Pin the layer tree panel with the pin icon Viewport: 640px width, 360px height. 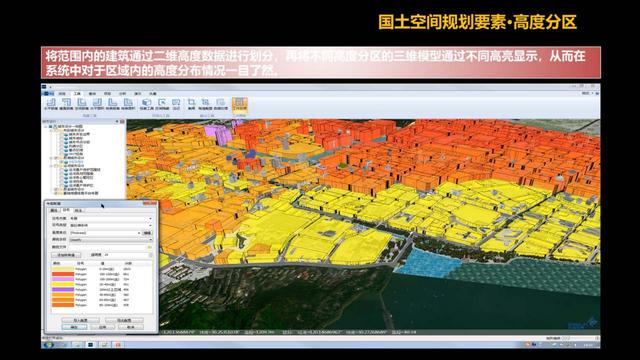pos(117,121)
